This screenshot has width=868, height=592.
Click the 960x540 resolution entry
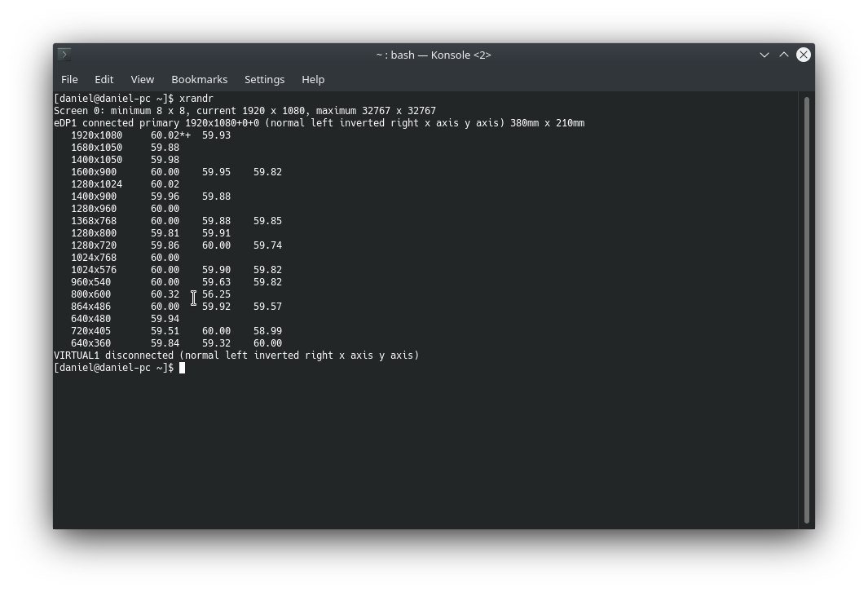point(90,282)
